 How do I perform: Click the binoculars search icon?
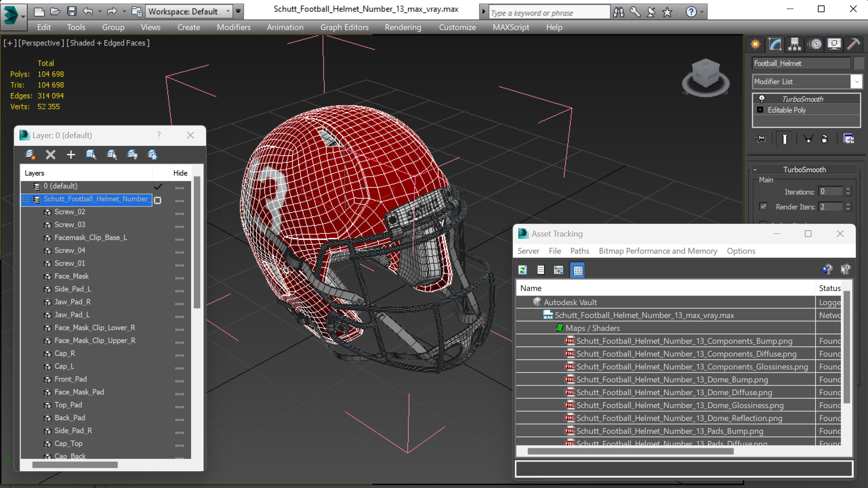[x=619, y=12]
